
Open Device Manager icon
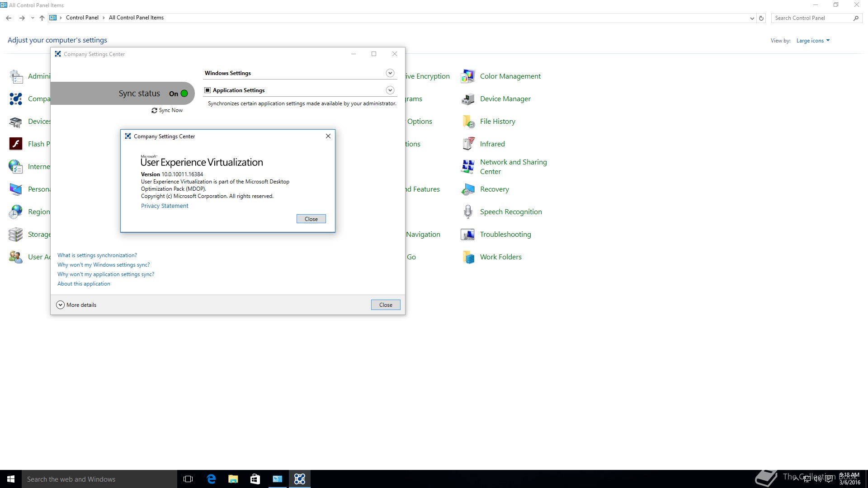468,99
